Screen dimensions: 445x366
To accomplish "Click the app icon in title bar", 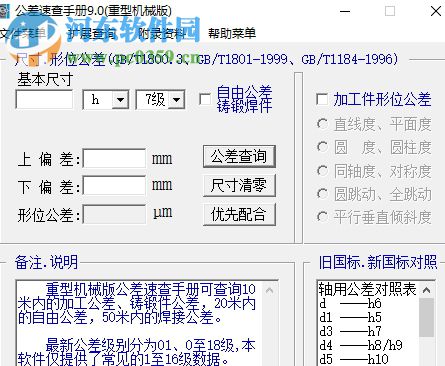I will [x=5, y=11].
